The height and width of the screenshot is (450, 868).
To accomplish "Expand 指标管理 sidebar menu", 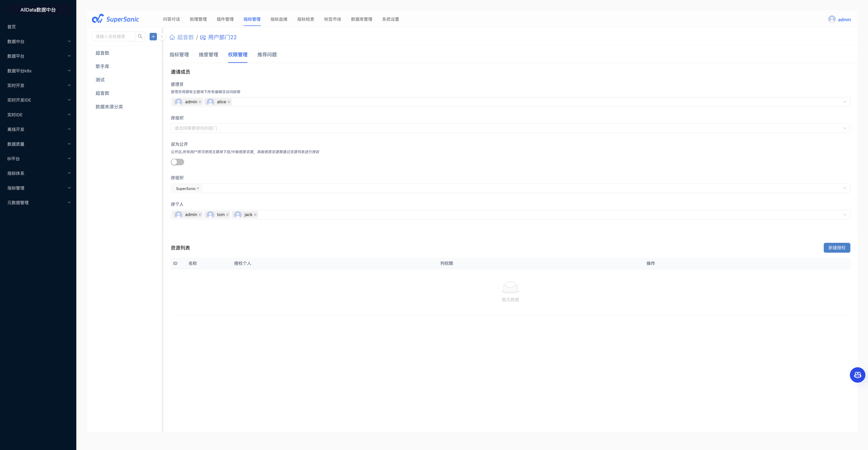I will tap(38, 188).
